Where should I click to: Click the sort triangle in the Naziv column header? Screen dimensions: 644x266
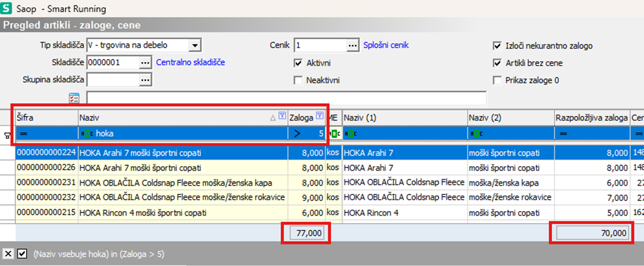click(x=273, y=118)
